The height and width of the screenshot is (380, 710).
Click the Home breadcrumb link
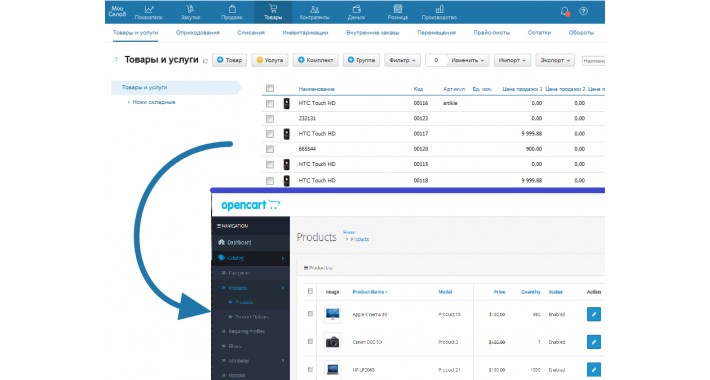click(x=349, y=232)
